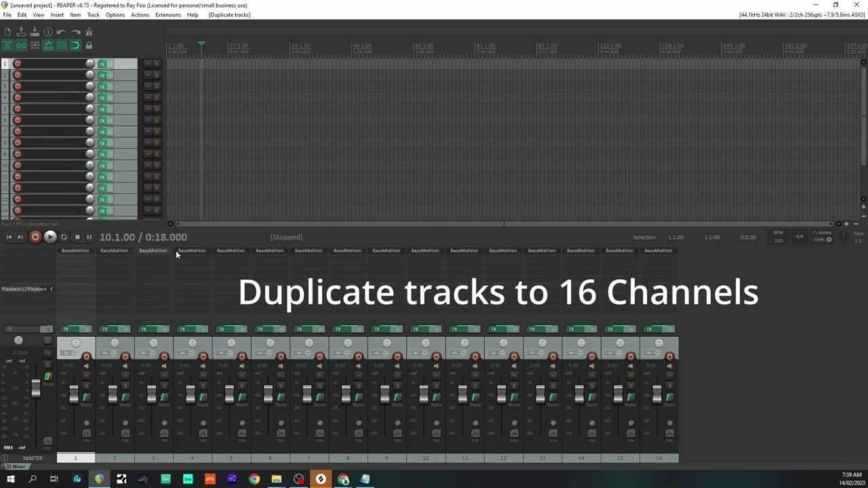Click the Save project toolbar icon
The width and height of the screenshot is (868, 488).
[x=35, y=32]
